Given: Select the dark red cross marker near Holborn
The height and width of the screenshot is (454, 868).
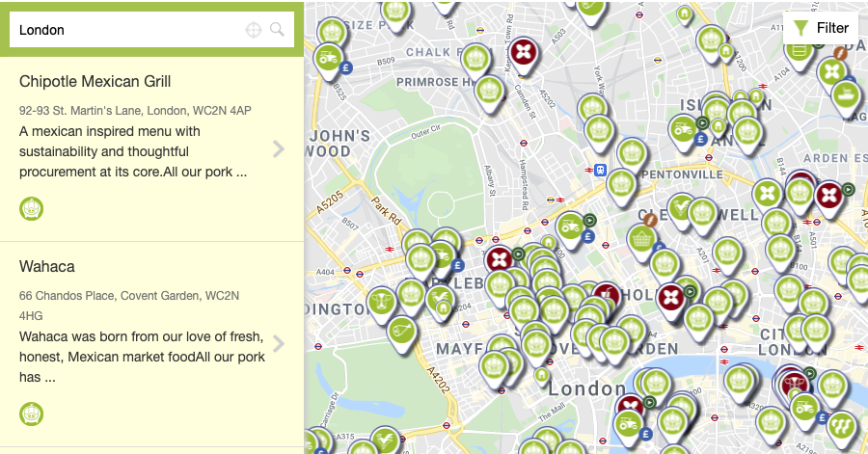Looking at the screenshot, I should (670, 297).
